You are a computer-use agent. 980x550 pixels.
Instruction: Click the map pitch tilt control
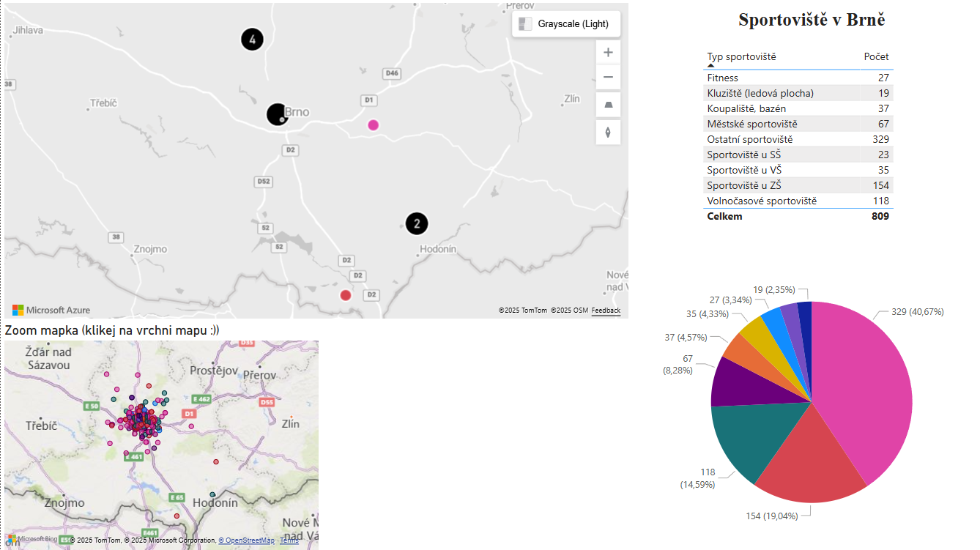tap(608, 105)
